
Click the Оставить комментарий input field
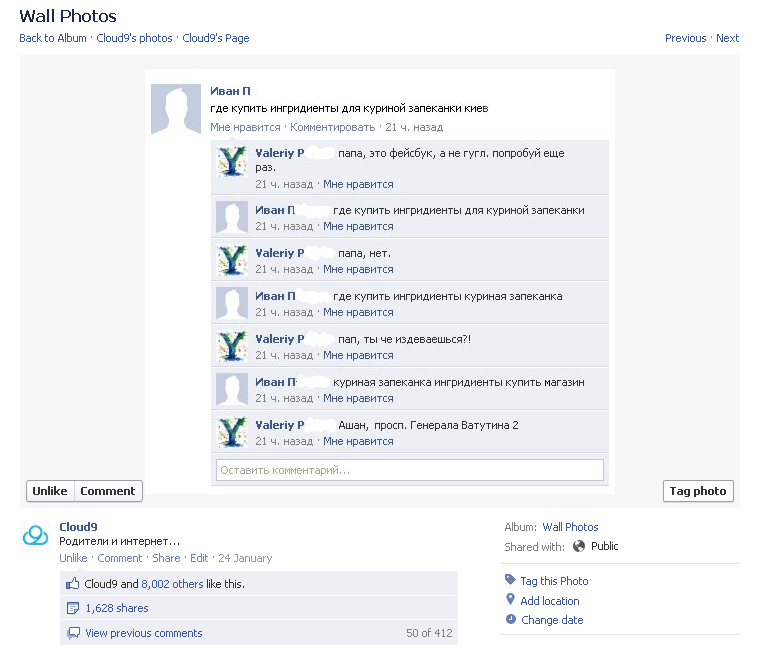click(x=410, y=470)
